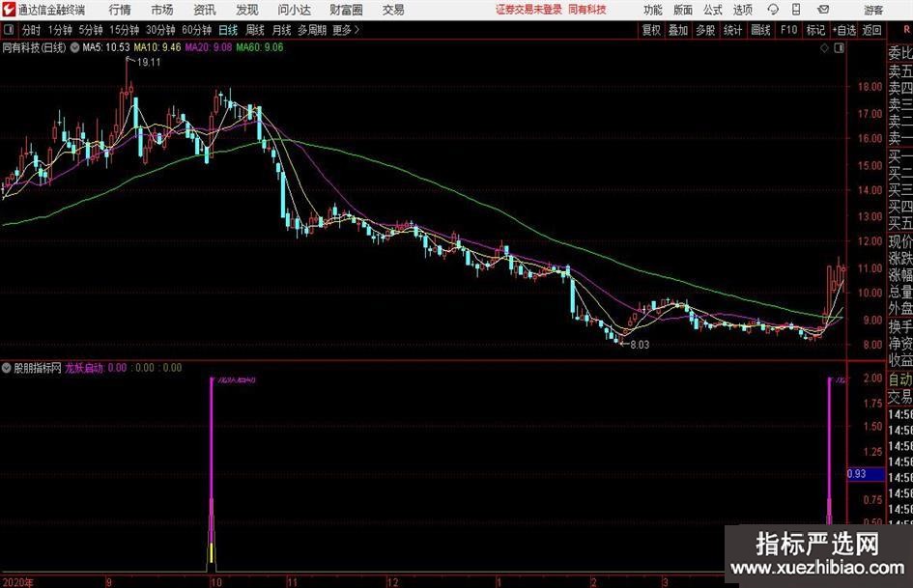Image resolution: width=913 pixels, height=588 pixels.
Task: Click the red 同有科技 stock name link
Action: point(587,10)
